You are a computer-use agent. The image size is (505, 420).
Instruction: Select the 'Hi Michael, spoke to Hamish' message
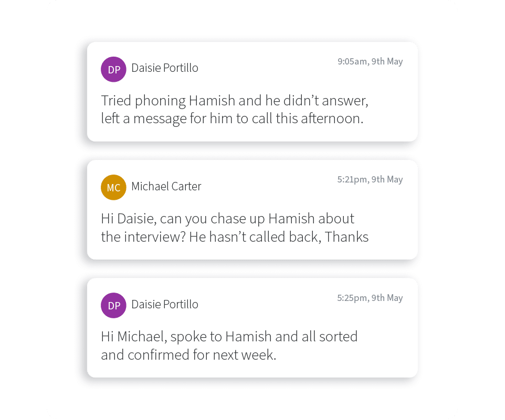click(229, 346)
